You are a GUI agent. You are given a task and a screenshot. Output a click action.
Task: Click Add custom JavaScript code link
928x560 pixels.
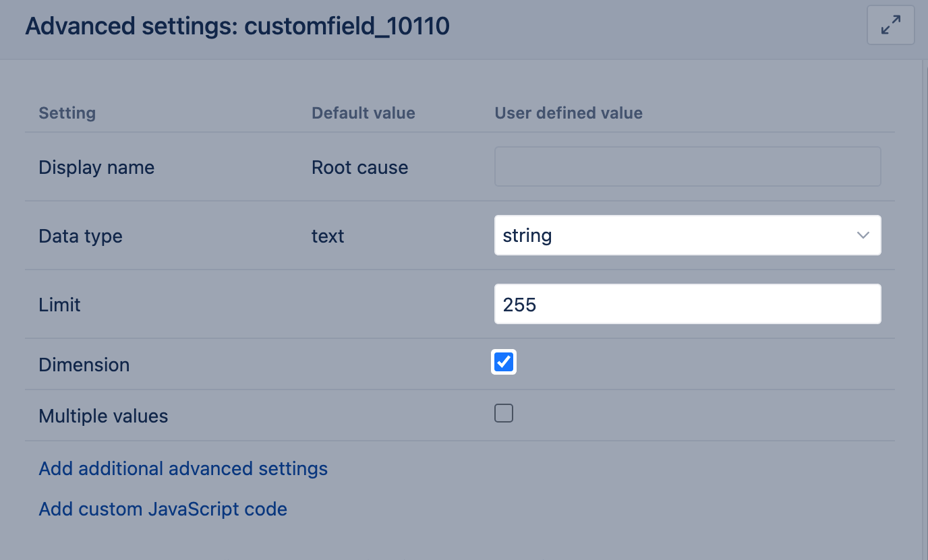click(x=163, y=509)
